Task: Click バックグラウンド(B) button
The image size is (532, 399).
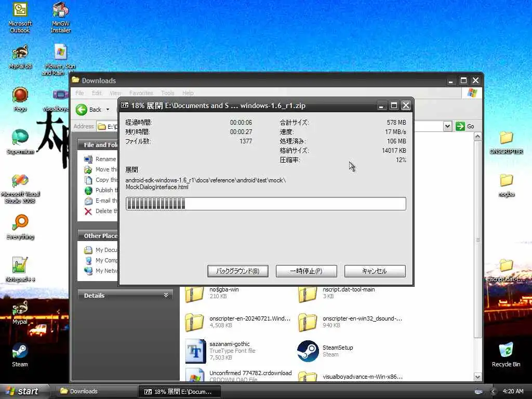Action: tap(238, 271)
